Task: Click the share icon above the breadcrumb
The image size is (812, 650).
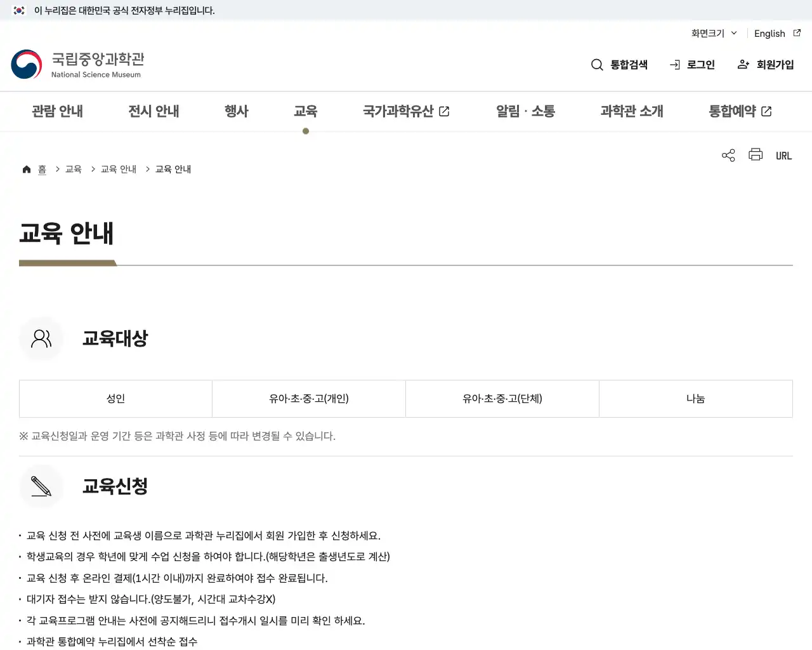Action: click(x=728, y=155)
